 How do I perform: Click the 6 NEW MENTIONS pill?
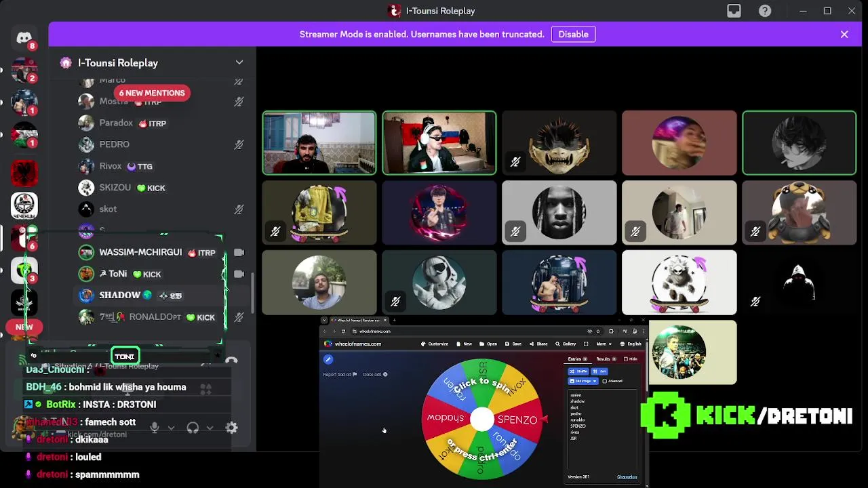(152, 93)
